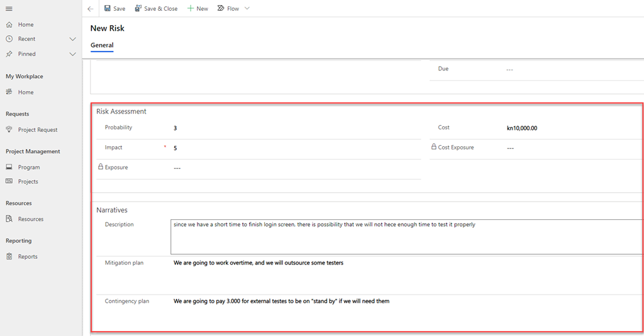Expand the Pinned chevron
The image size is (644, 336).
[x=72, y=54]
